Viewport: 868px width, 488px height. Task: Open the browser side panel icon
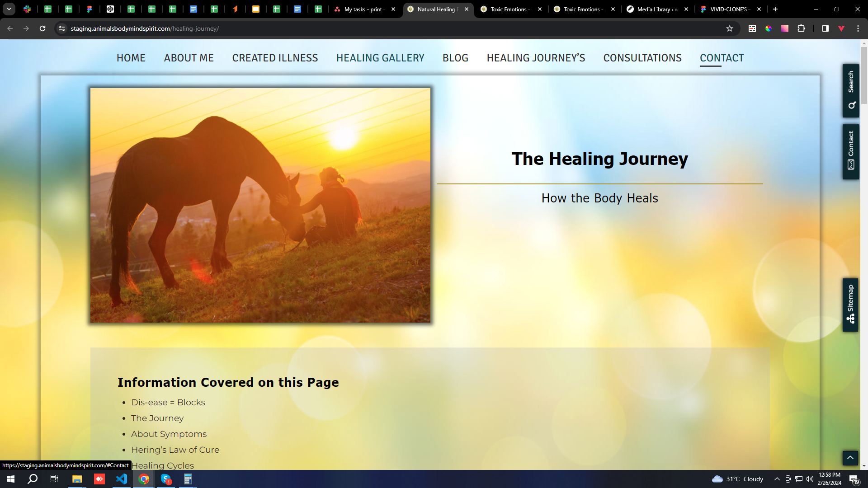pyautogui.click(x=825, y=28)
